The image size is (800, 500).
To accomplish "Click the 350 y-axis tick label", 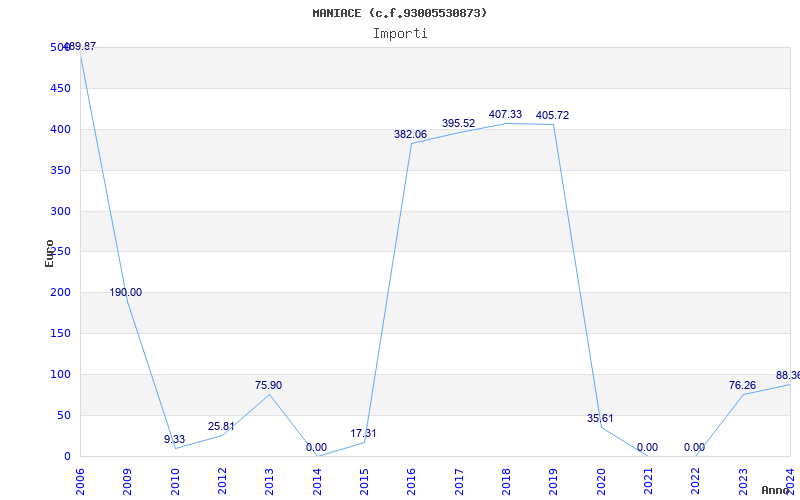I will tap(60, 170).
